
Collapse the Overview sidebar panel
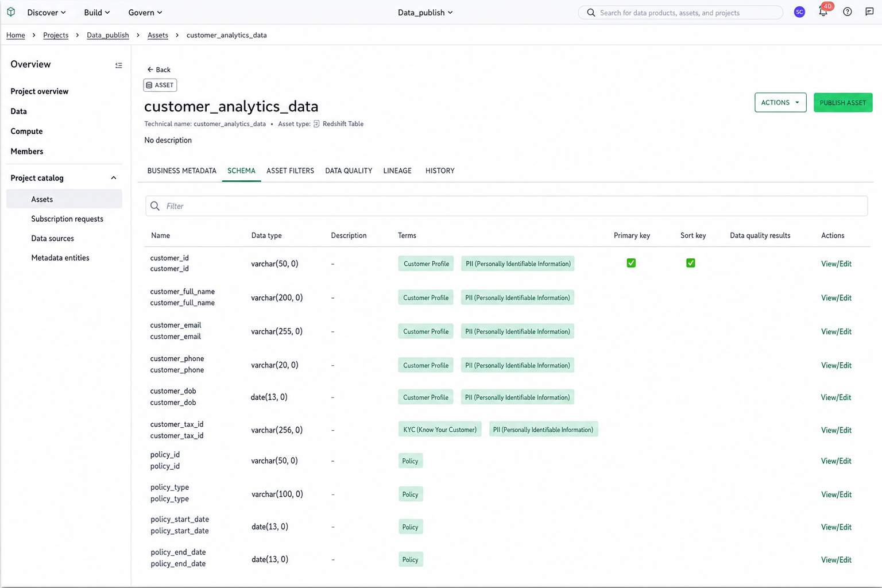tap(119, 65)
